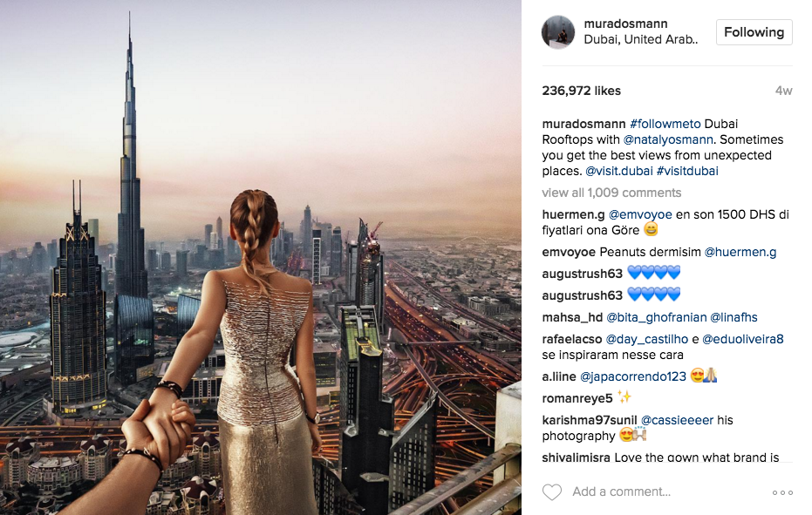Viewport: 812px width, 515px height.
Task: Open the #followmeto hashtag link
Action: [665, 124]
